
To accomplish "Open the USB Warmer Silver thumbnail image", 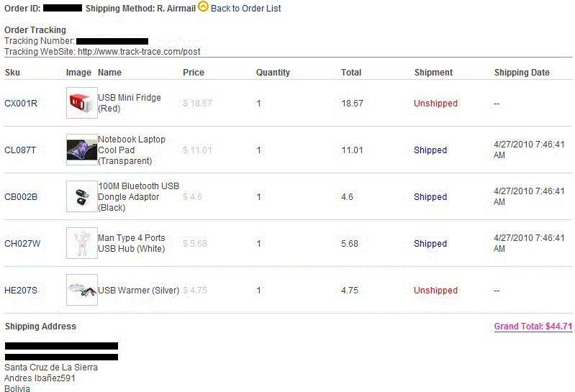I will [x=82, y=290].
